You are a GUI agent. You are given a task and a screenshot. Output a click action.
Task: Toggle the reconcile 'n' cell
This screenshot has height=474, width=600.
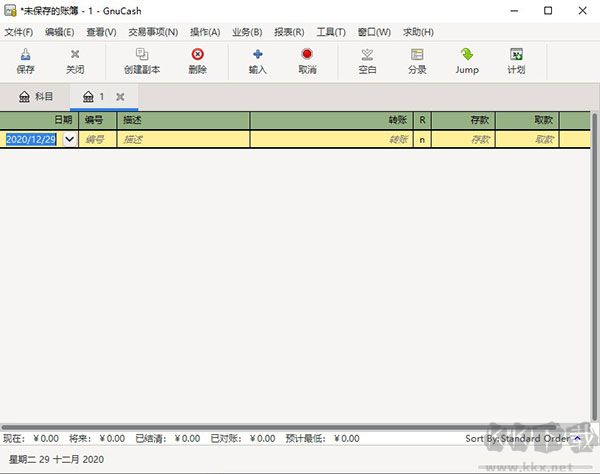coord(422,140)
